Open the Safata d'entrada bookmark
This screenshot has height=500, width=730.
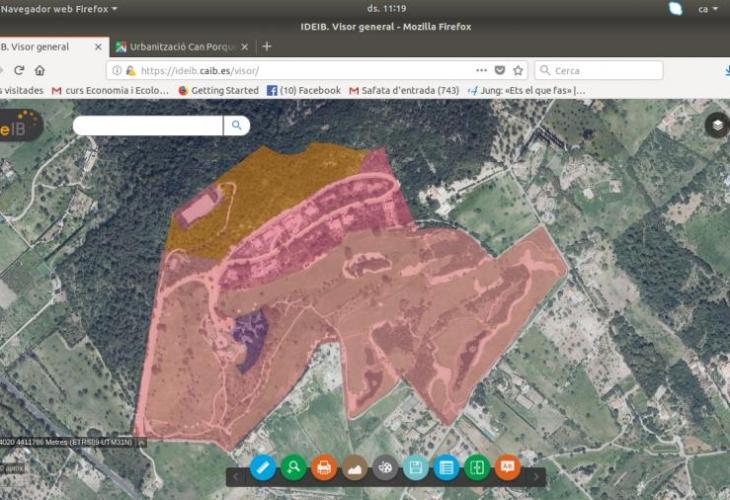click(x=403, y=90)
